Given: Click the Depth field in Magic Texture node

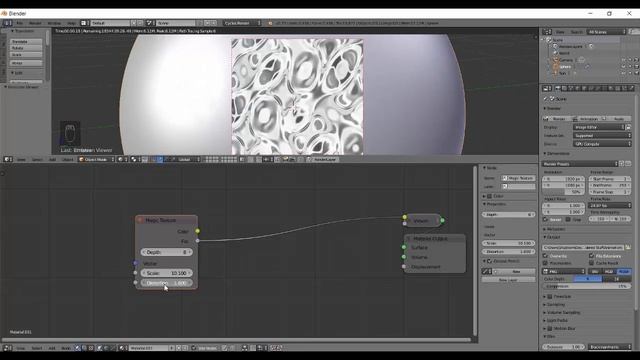Looking at the screenshot, I should pyautogui.click(x=166, y=252).
